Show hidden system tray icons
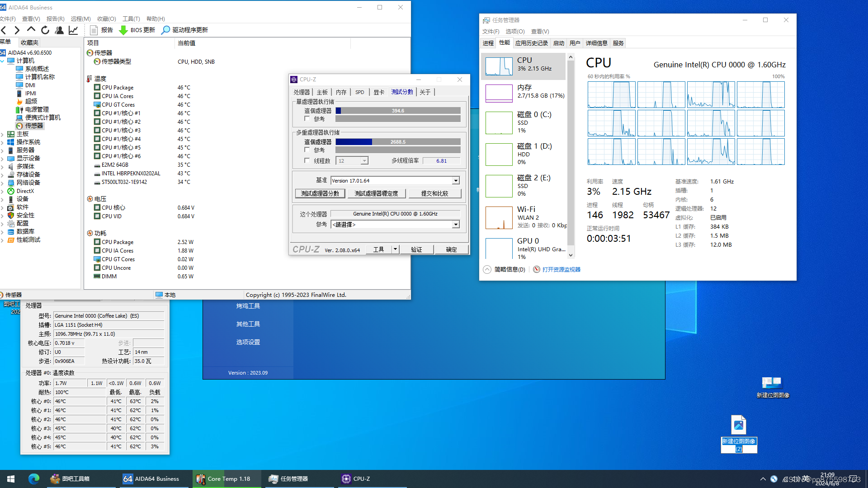The image size is (868, 488). pos(763,479)
